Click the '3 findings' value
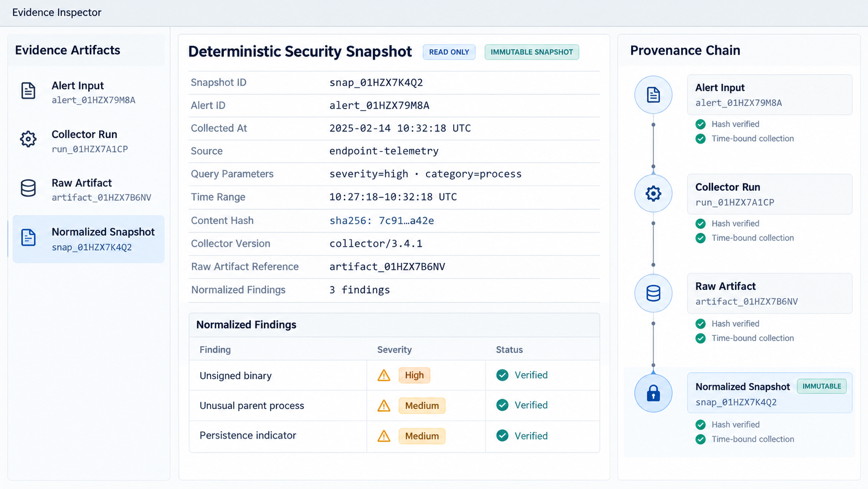 coord(359,290)
